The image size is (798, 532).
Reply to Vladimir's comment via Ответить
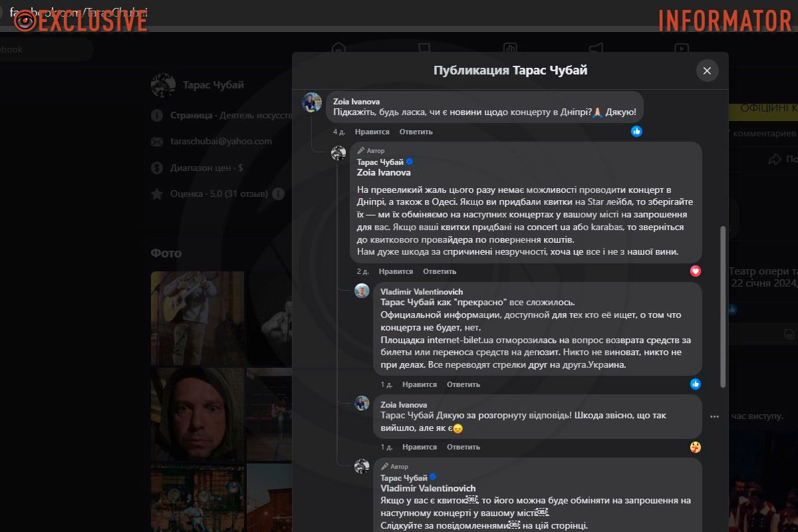pyautogui.click(x=463, y=384)
